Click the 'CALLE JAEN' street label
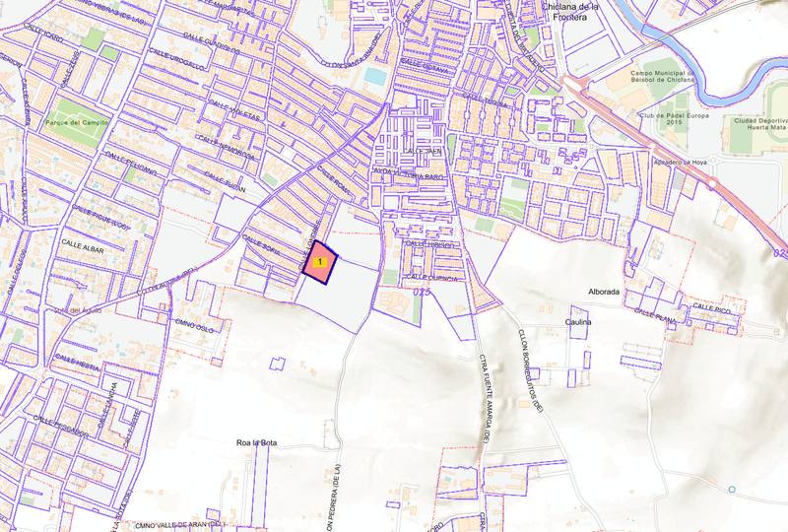 click(x=423, y=151)
